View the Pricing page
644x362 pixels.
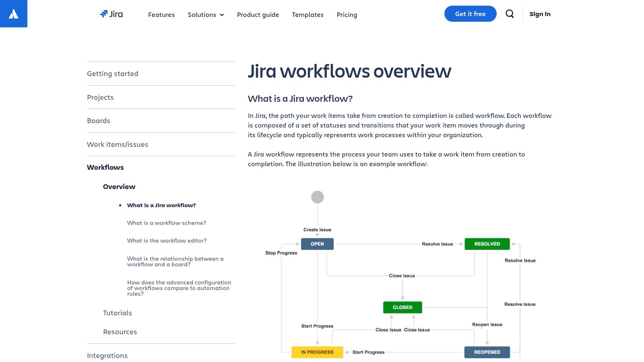pyautogui.click(x=347, y=14)
